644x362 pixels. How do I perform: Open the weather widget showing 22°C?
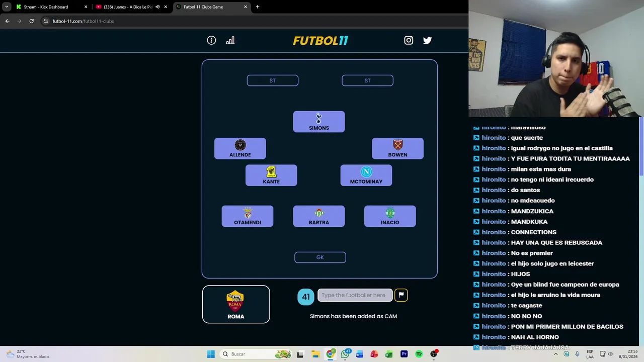(27, 354)
